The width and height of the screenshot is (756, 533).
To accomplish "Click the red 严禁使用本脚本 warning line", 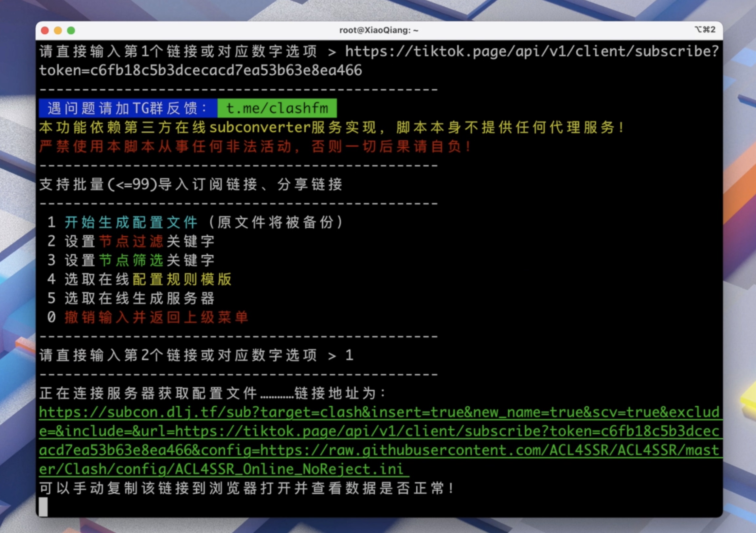I will [255, 147].
